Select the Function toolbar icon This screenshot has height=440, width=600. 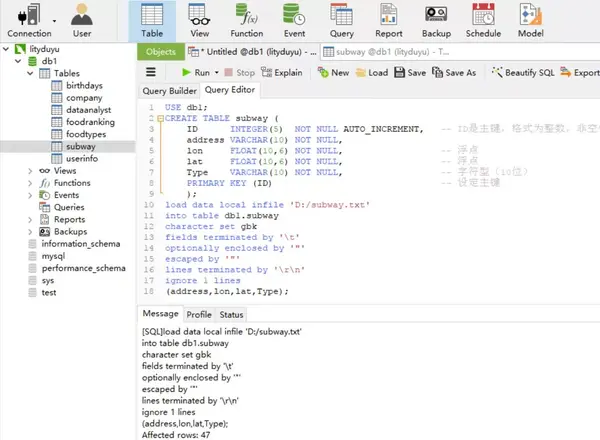[x=246, y=21]
